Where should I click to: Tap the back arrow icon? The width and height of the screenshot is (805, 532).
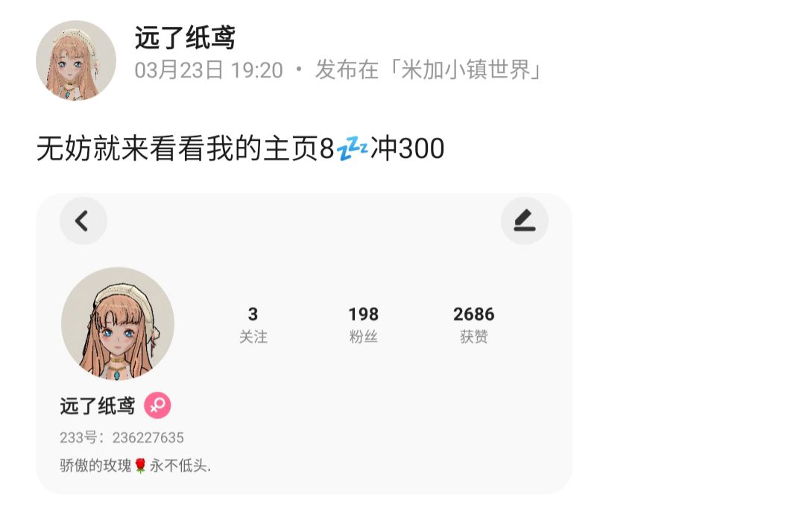(83, 221)
